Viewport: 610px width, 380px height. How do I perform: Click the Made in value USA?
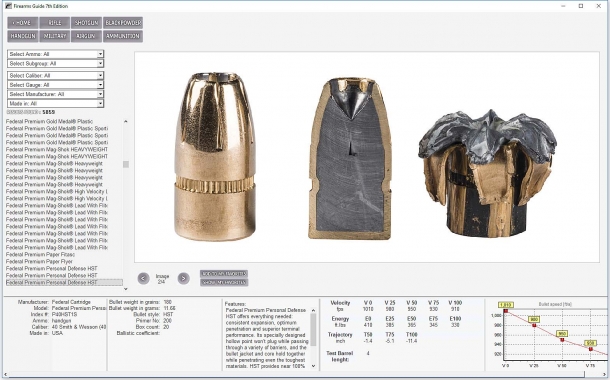57,333
